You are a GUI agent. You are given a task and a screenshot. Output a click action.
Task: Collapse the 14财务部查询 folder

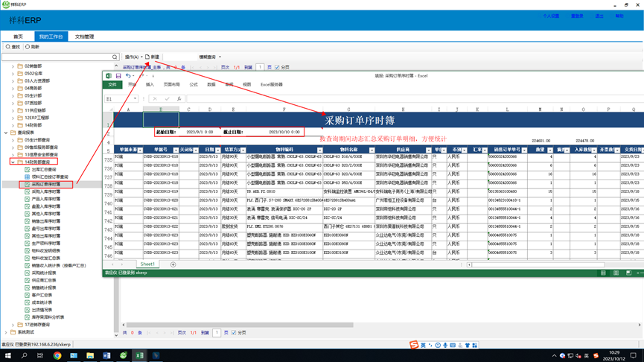pyautogui.click(x=13, y=162)
